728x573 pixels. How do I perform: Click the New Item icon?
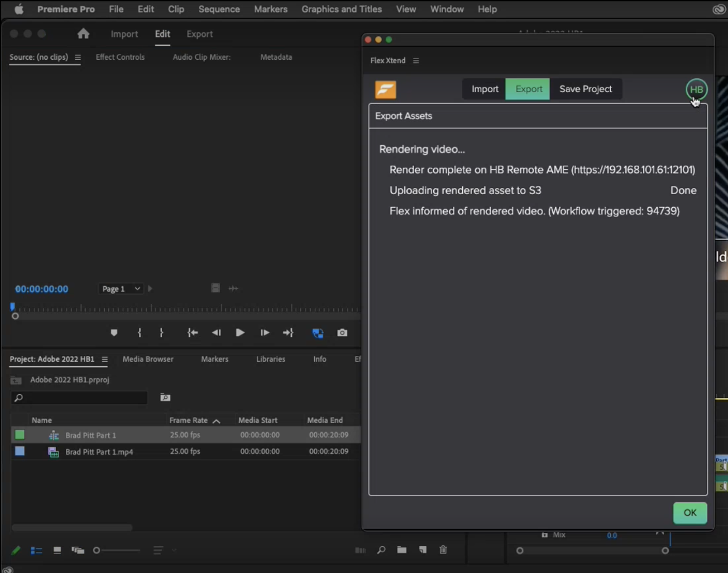423,550
